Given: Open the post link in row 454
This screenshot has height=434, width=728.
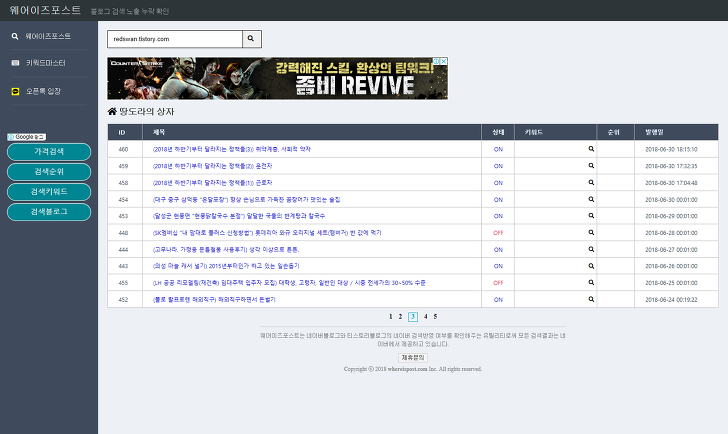Looking at the screenshot, I should (247, 200).
